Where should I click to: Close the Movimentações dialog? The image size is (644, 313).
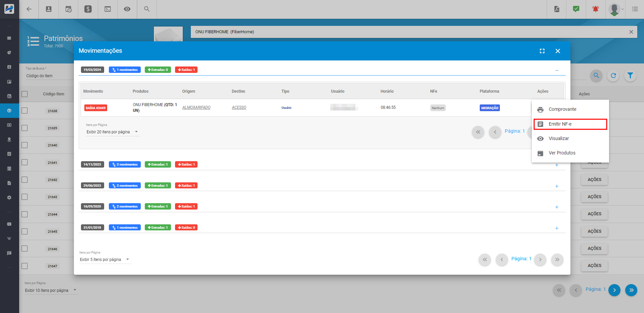[x=558, y=51]
